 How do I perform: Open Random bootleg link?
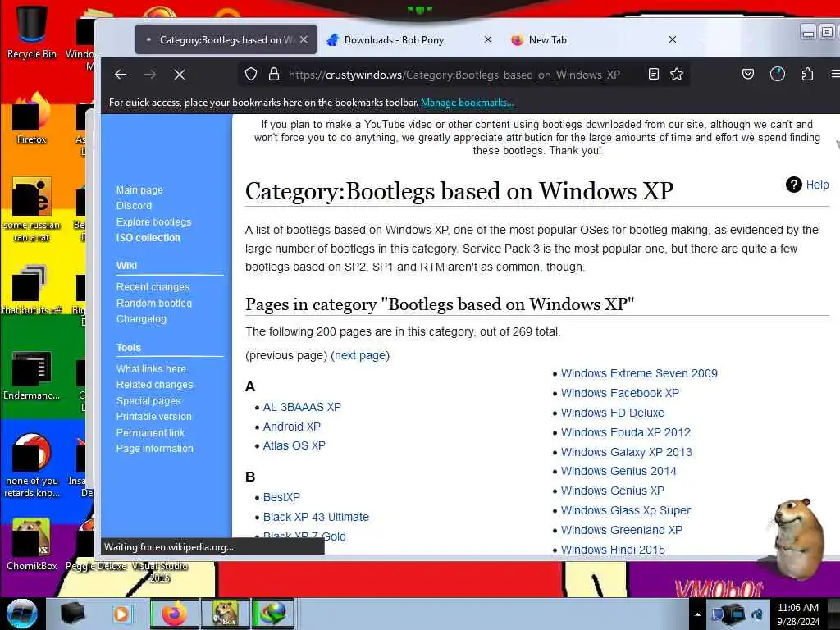(153, 303)
